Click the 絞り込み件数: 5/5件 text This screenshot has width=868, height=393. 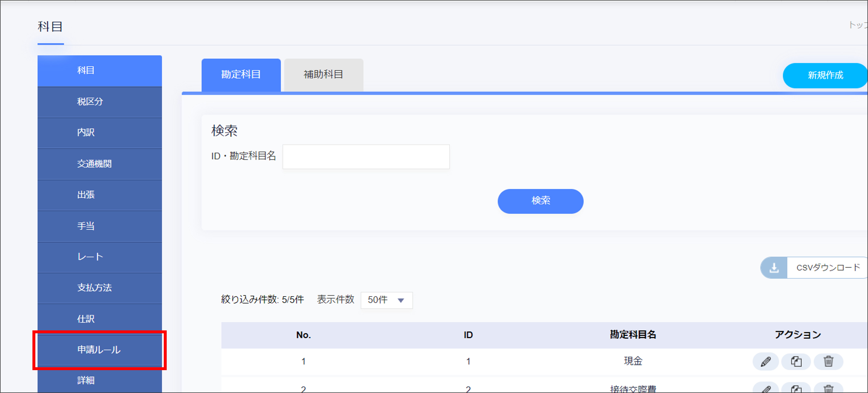(262, 300)
